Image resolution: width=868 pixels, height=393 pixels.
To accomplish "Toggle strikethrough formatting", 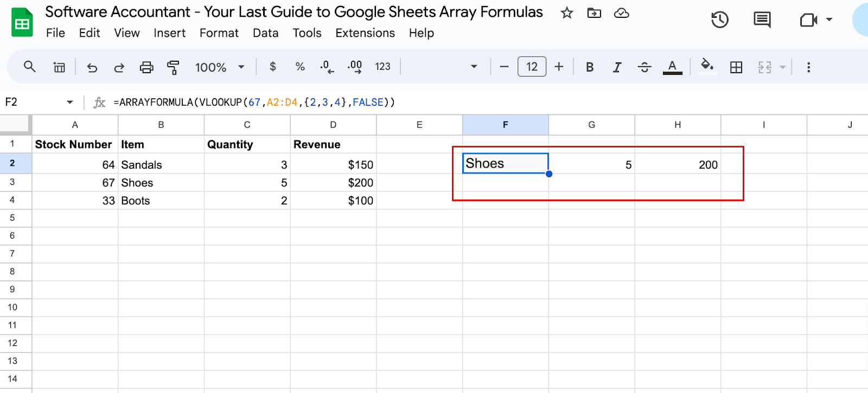I will 644,67.
